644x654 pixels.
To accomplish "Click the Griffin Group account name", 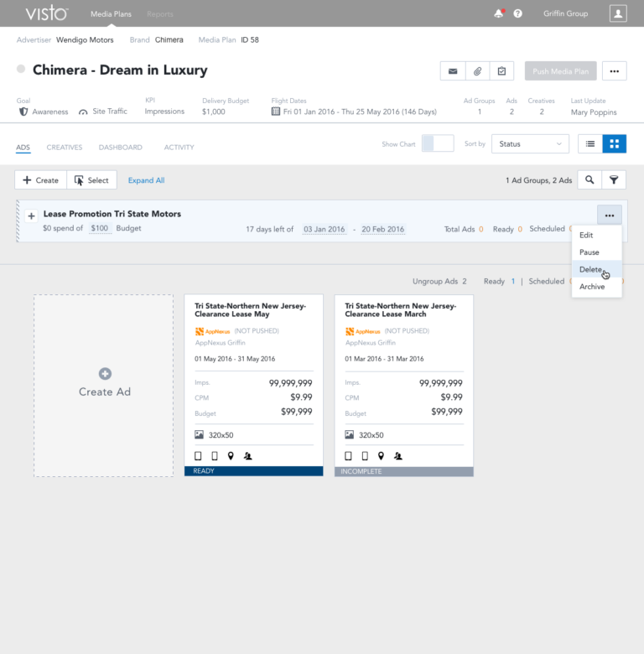I will (565, 13).
